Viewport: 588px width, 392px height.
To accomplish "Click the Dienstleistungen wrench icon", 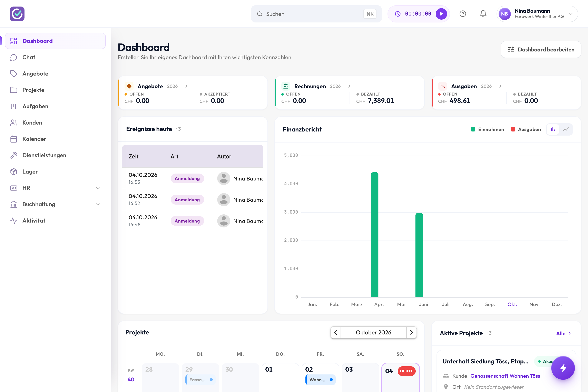I will [x=14, y=155].
